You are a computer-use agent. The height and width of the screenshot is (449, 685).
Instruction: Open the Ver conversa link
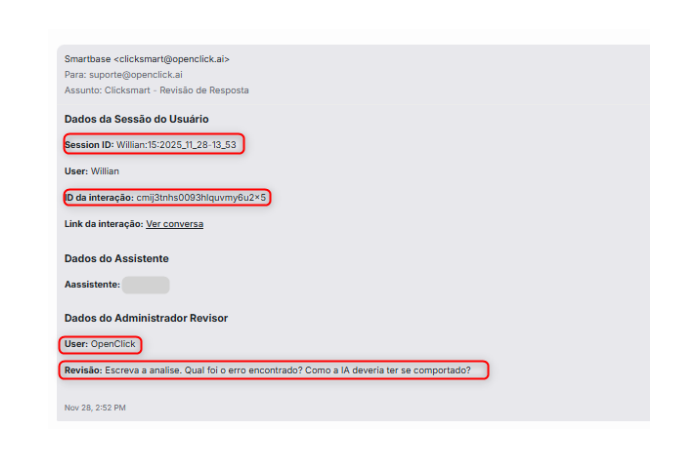(175, 224)
